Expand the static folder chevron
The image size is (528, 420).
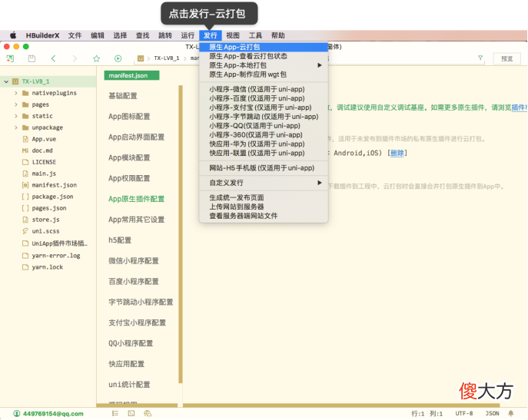(x=16, y=116)
